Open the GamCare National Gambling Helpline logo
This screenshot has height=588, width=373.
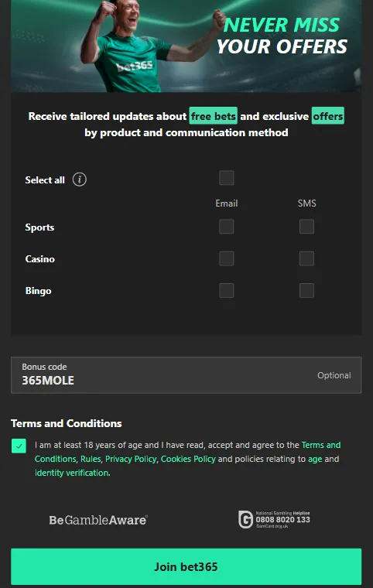(x=274, y=519)
